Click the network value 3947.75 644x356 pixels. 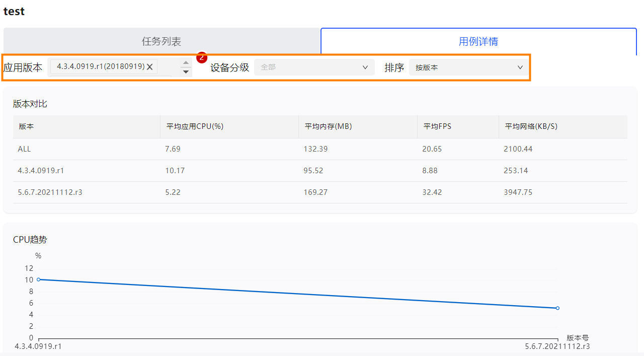(x=518, y=192)
